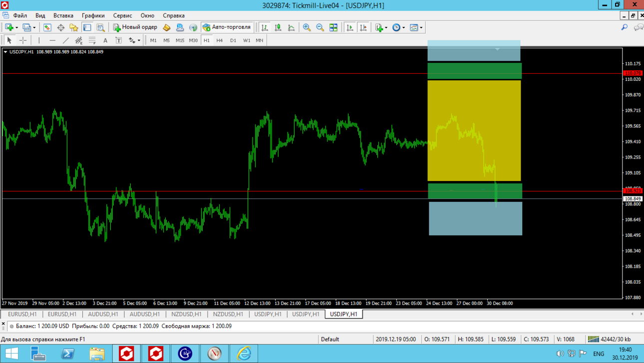
Task: Select the Text Label tool
Action: [x=118, y=40]
